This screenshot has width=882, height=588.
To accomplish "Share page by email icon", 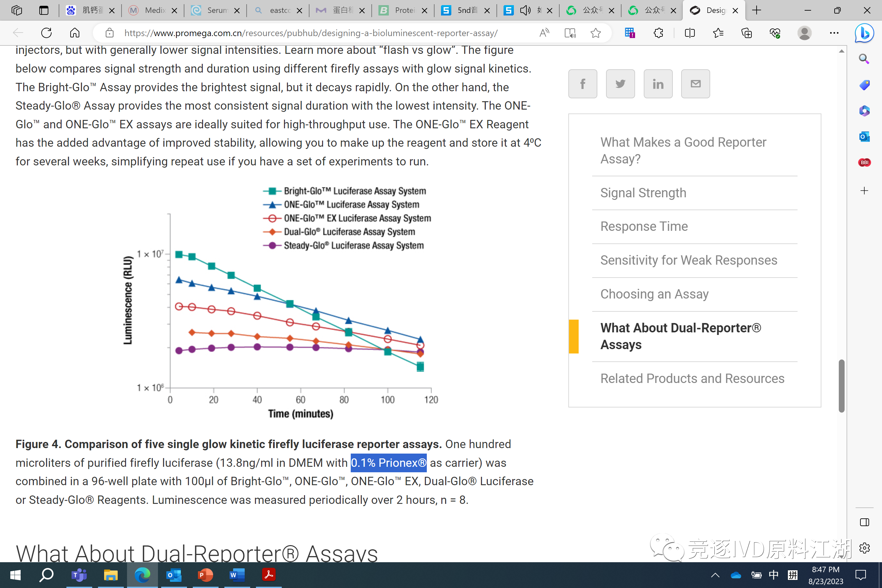I will (x=695, y=83).
